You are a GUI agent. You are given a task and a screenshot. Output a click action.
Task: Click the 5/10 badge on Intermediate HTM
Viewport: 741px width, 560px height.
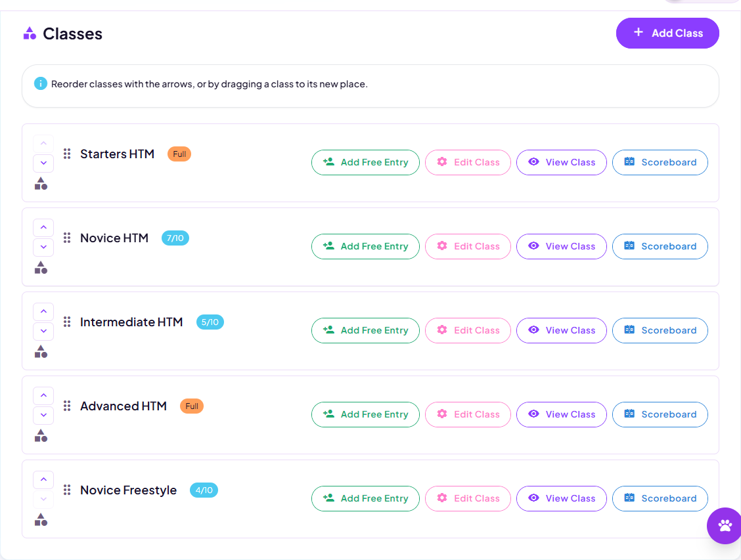pos(210,322)
